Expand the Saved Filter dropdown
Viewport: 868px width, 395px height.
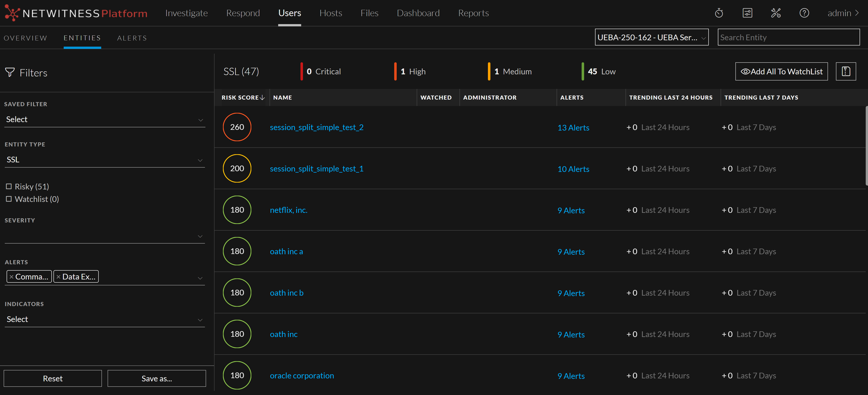click(104, 120)
